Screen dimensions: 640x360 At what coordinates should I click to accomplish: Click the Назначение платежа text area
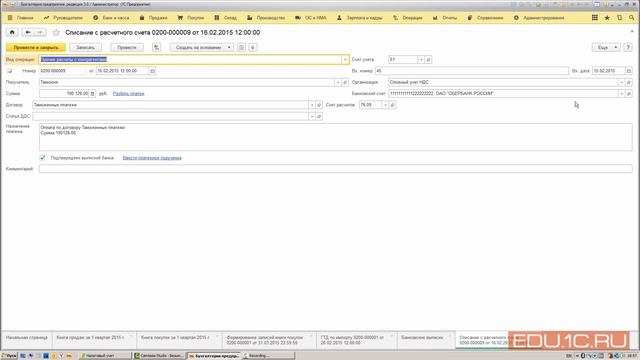point(336,137)
